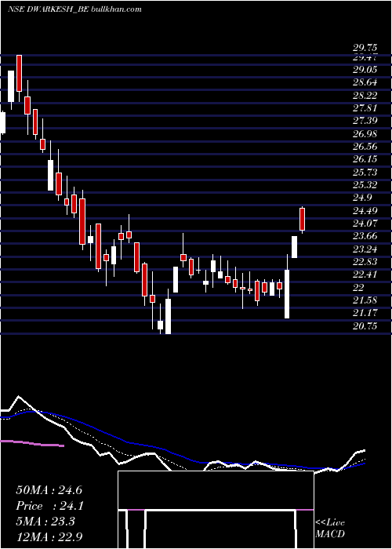
Task: Click the 50MA : 24.6 readout
Action: [x=49, y=490]
